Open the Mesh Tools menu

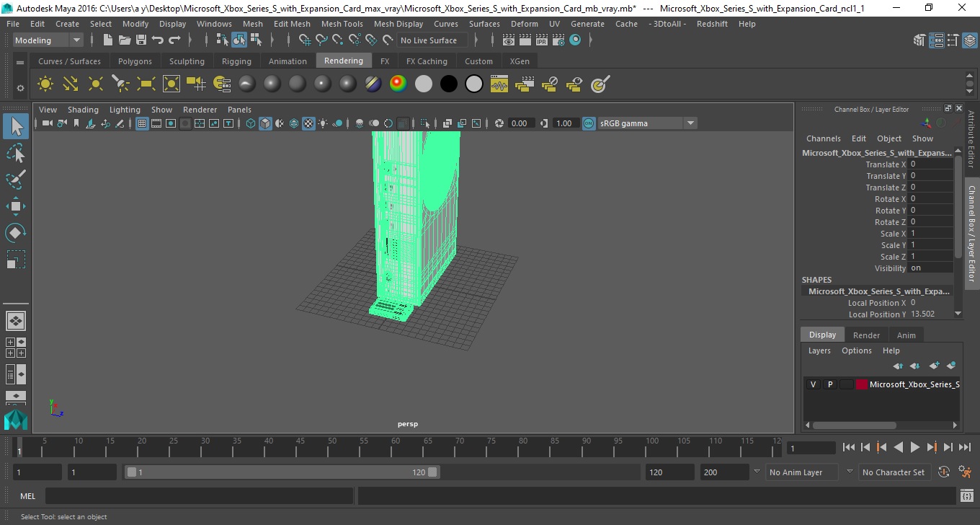point(342,24)
